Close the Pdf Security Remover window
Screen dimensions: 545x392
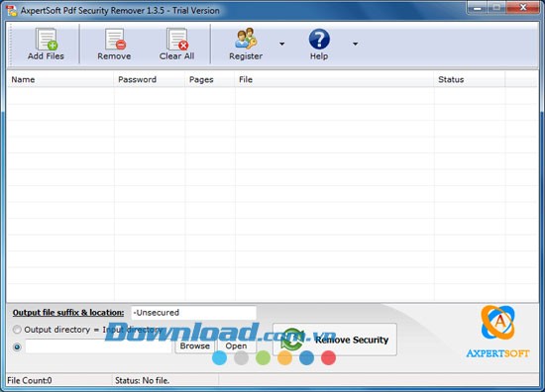[x=523, y=7]
